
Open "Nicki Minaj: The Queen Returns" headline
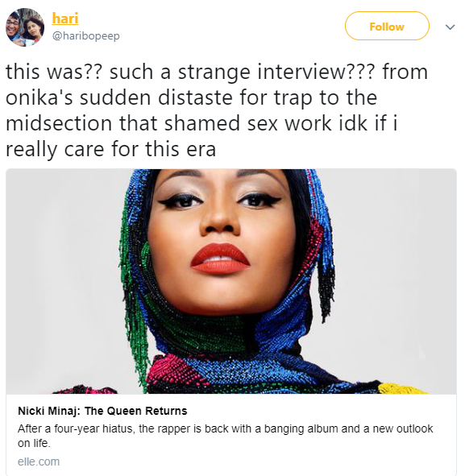coord(102,411)
